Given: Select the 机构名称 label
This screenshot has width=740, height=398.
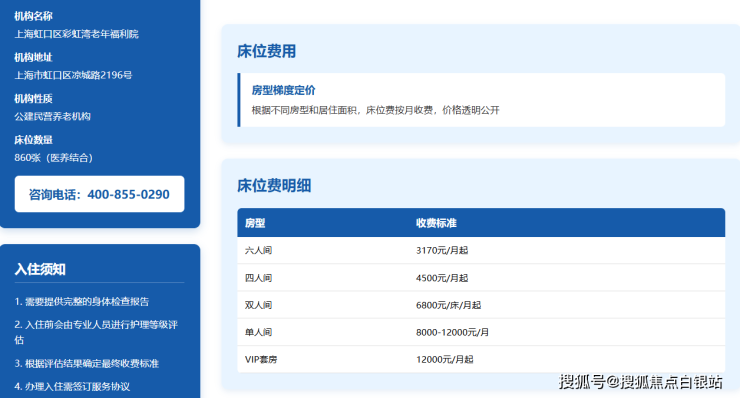Looking at the screenshot, I should click(x=33, y=16).
